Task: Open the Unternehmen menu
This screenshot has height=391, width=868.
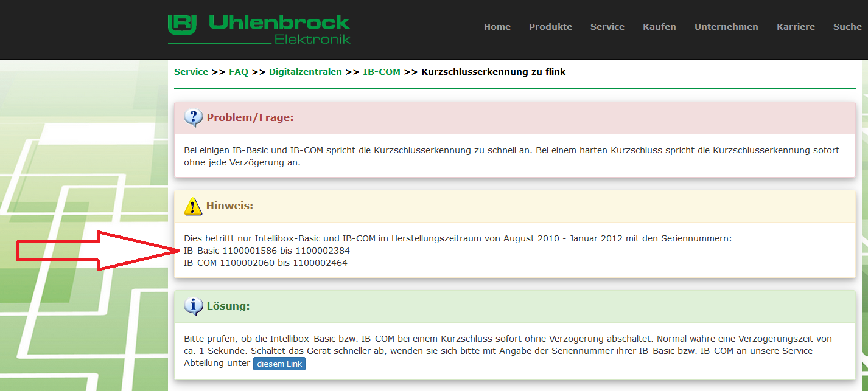Action: point(726,27)
